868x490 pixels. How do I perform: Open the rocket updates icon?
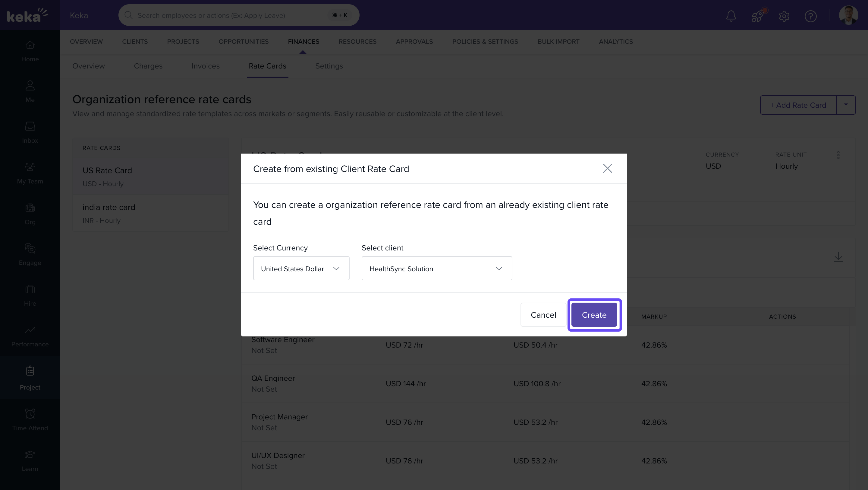(x=757, y=16)
